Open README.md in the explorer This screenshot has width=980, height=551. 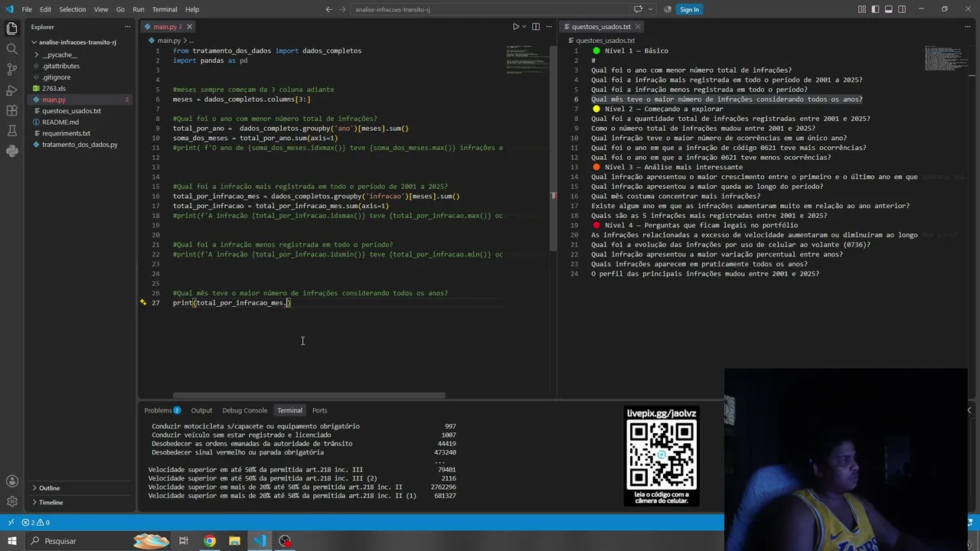pyautogui.click(x=60, y=122)
